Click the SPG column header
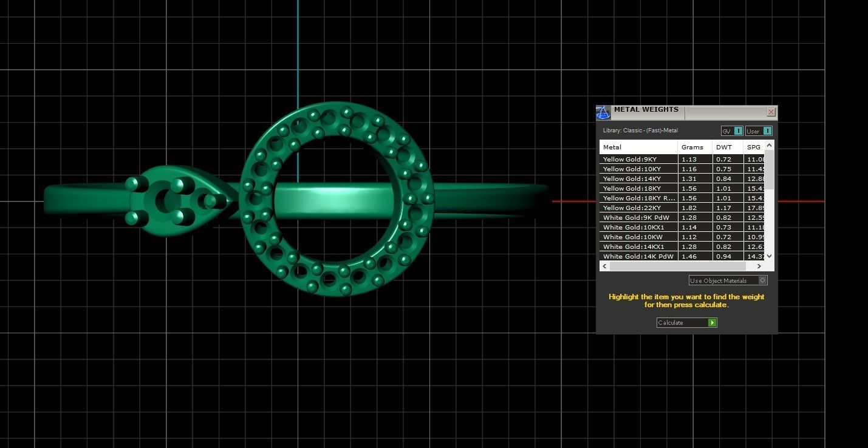868x448 pixels. pyautogui.click(x=754, y=147)
